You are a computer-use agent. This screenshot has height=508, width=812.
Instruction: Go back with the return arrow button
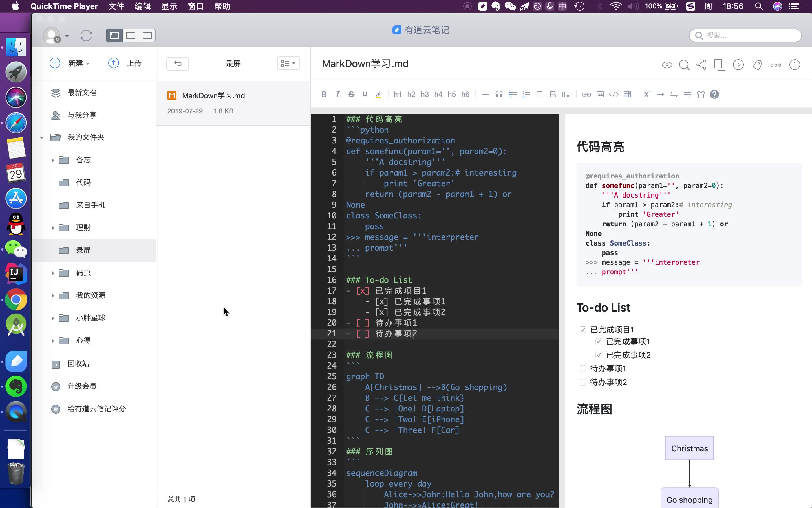coord(178,63)
